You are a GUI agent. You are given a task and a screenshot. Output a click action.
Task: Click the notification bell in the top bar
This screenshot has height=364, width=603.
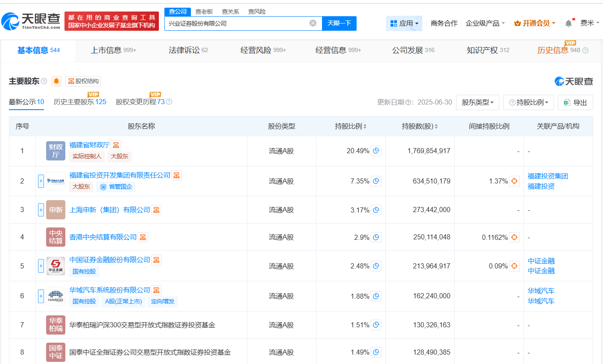[568, 23]
